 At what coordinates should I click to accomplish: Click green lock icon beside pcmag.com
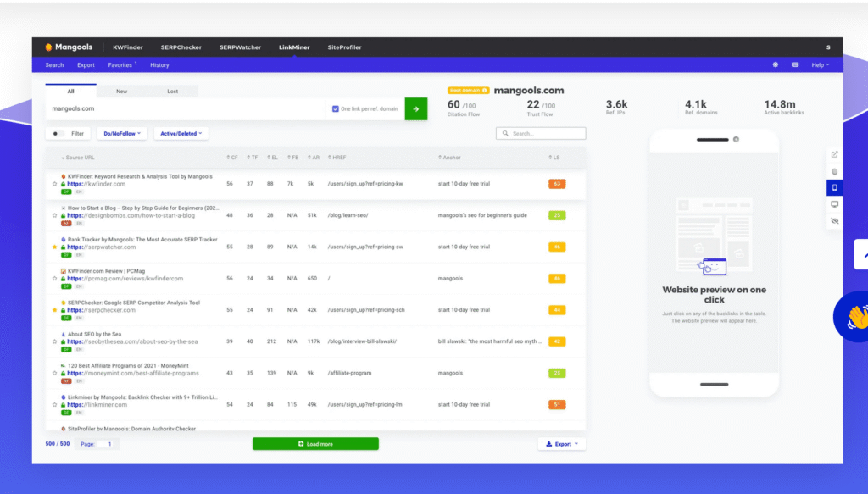tap(63, 279)
